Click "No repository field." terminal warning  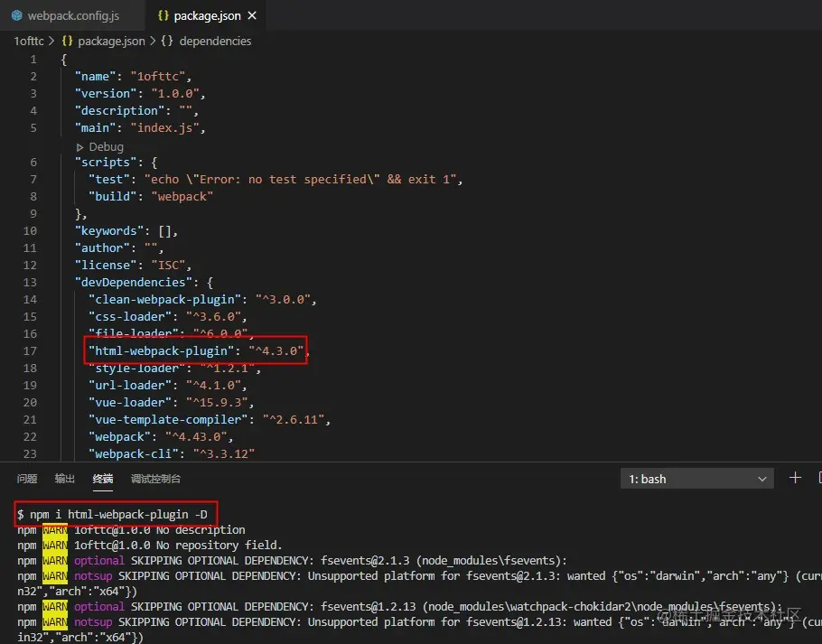click(x=220, y=545)
